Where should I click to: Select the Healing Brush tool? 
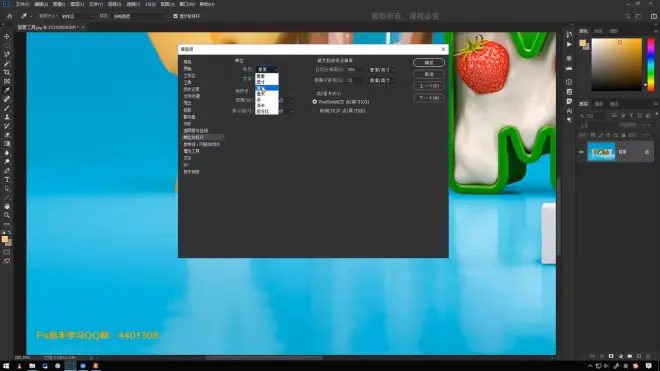pos(7,99)
